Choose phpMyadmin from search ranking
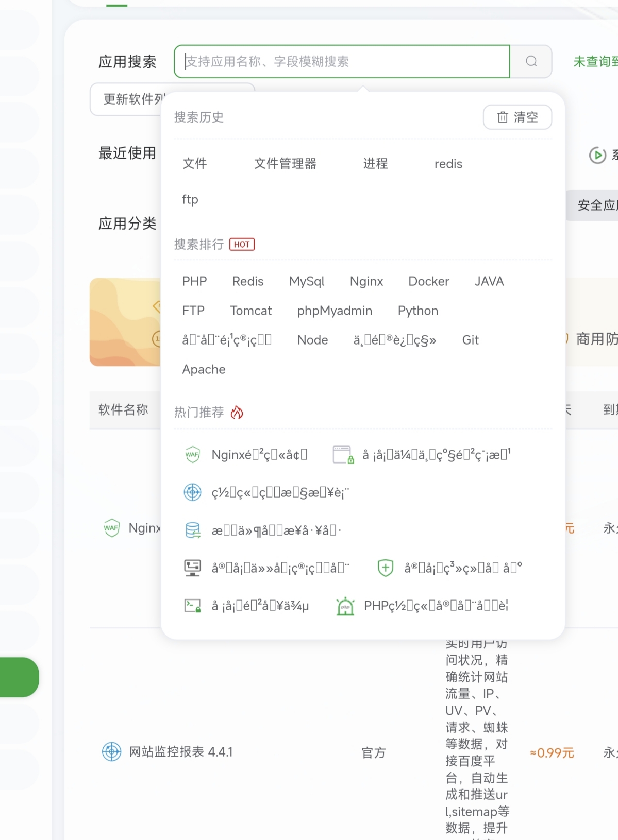Viewport: 618px width, 840px height. tap(335, 311)
